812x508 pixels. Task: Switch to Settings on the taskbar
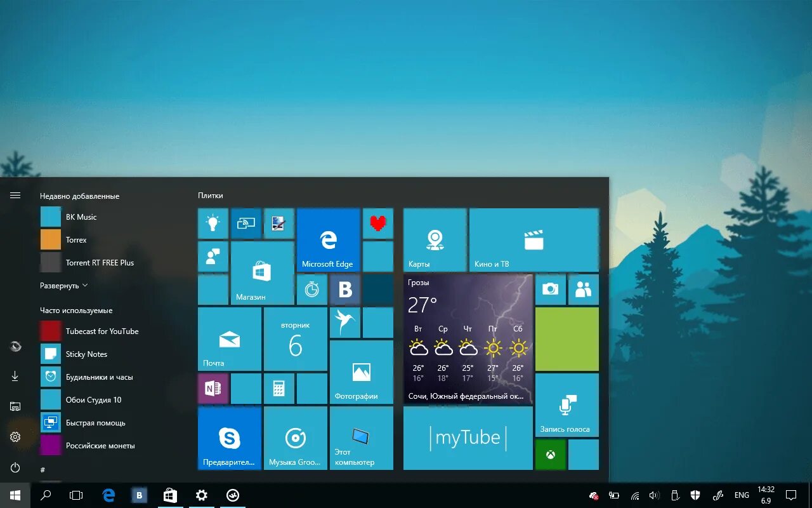coord(201,495)
